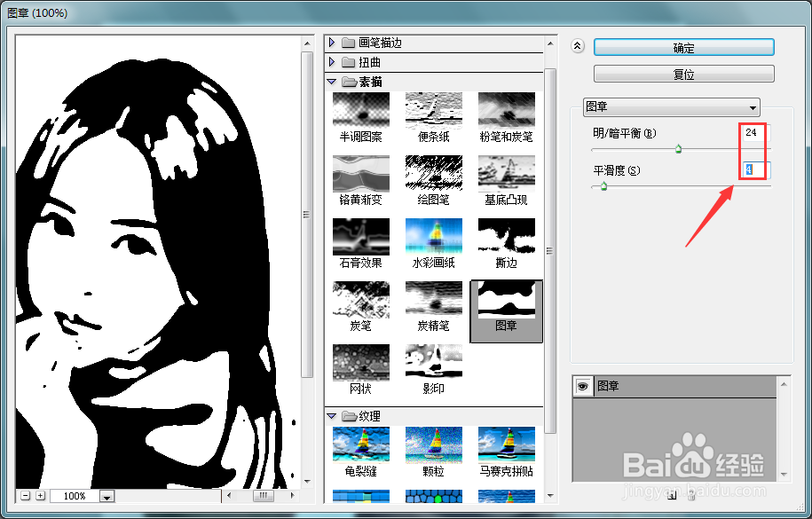
Task: Click the filter list scrollbar down arrow
Action: coord(550,496)
